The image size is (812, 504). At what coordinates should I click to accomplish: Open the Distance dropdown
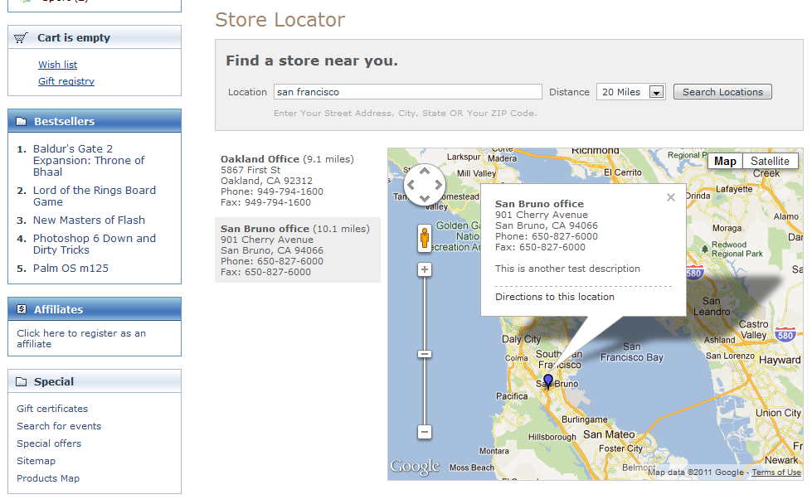(x=630, y=92)
